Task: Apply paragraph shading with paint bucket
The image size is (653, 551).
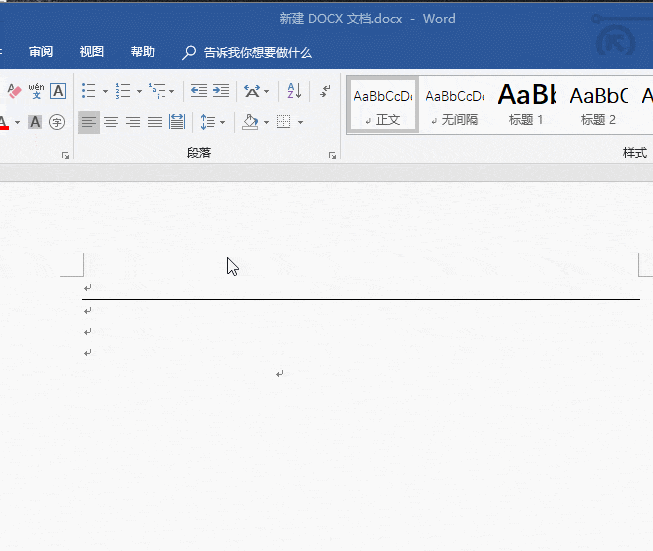Action: tap(250, 122)
